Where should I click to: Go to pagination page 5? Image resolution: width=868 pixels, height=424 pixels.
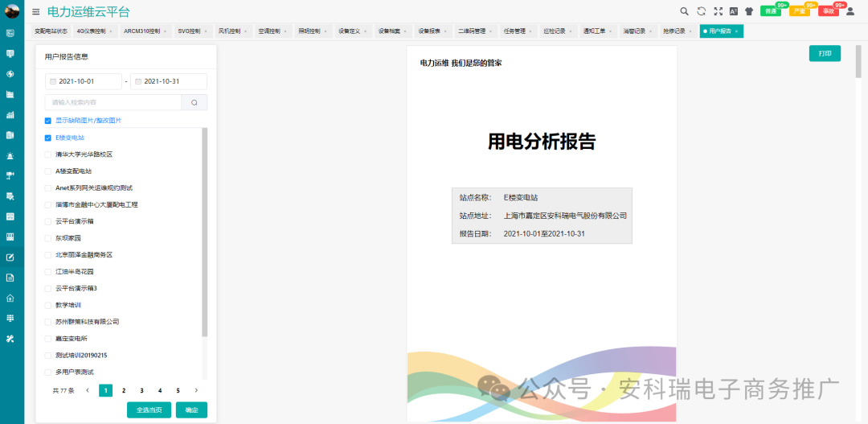(x=178, y=390)
